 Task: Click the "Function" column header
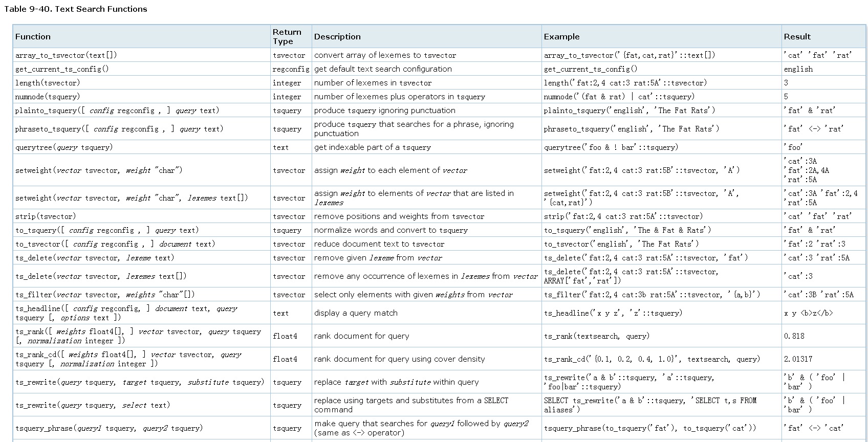(33, 37)
